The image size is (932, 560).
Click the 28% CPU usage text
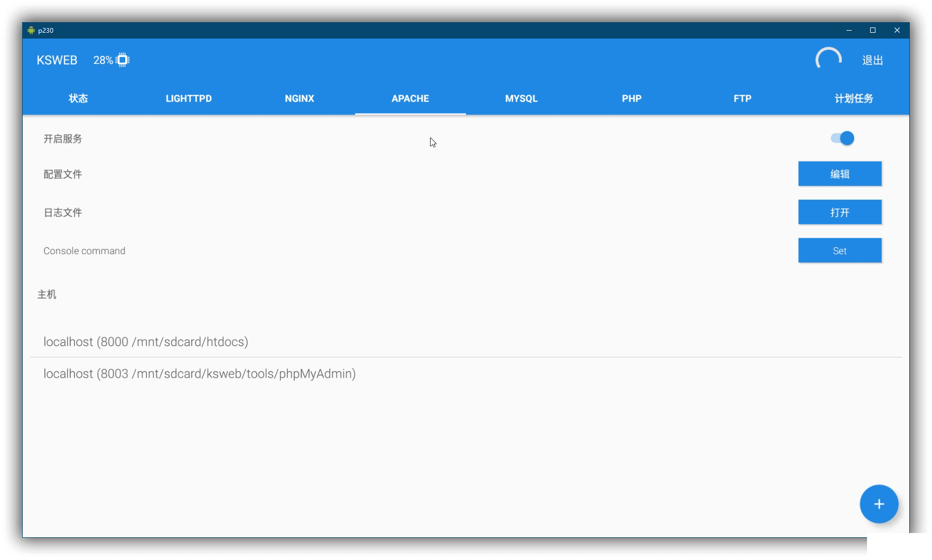pyautogui.click(x=103, y=60)
